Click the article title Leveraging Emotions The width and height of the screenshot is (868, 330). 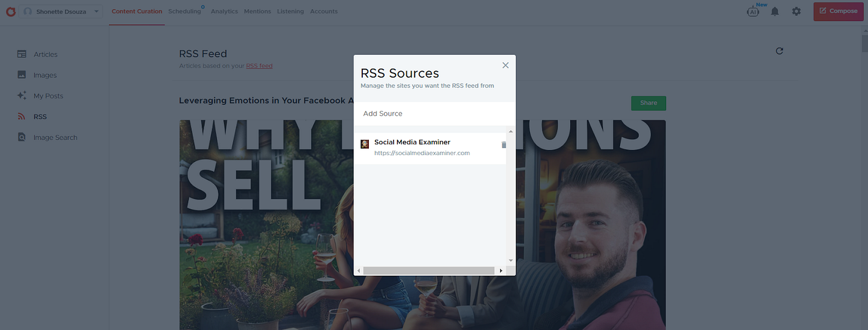click(266, 101)
